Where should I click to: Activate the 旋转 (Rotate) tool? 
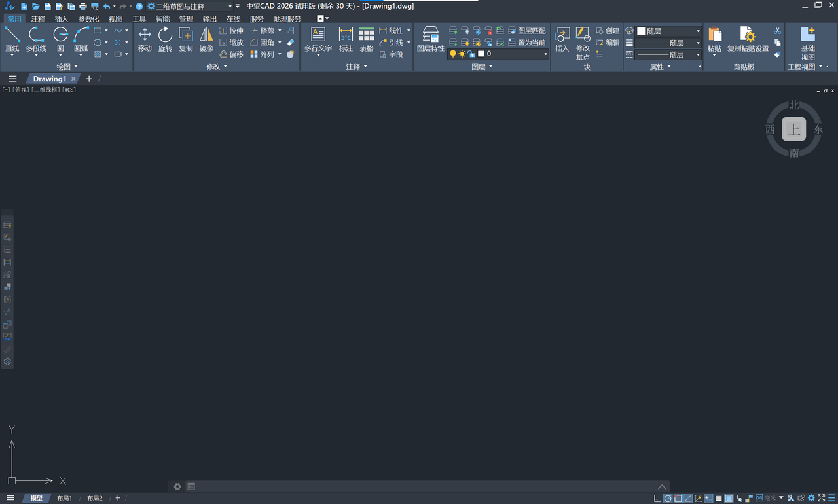tap(165, 39)
